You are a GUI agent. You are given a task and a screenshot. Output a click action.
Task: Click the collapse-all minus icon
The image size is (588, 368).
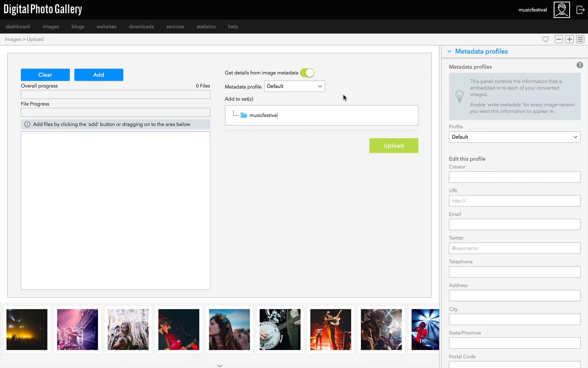pos(559,39)
